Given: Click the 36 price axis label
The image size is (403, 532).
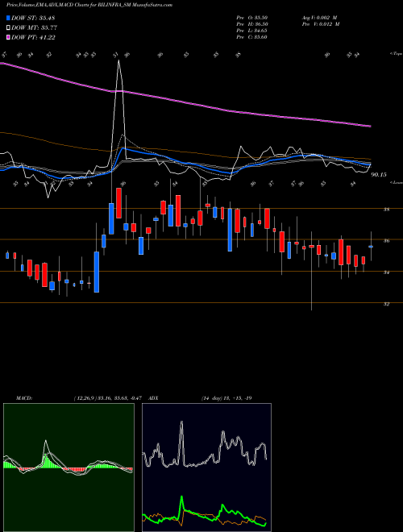Looking at the screenshot, I should click(386, 241).
